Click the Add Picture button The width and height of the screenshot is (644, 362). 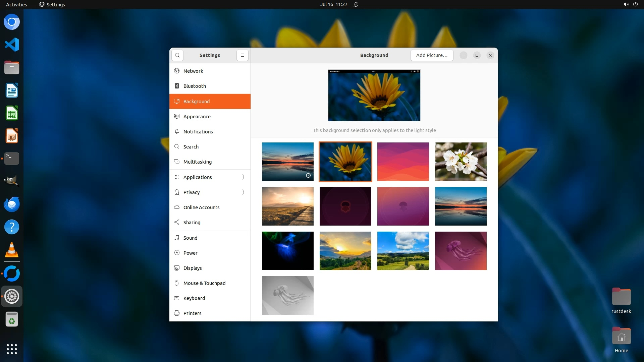[432, 55]
